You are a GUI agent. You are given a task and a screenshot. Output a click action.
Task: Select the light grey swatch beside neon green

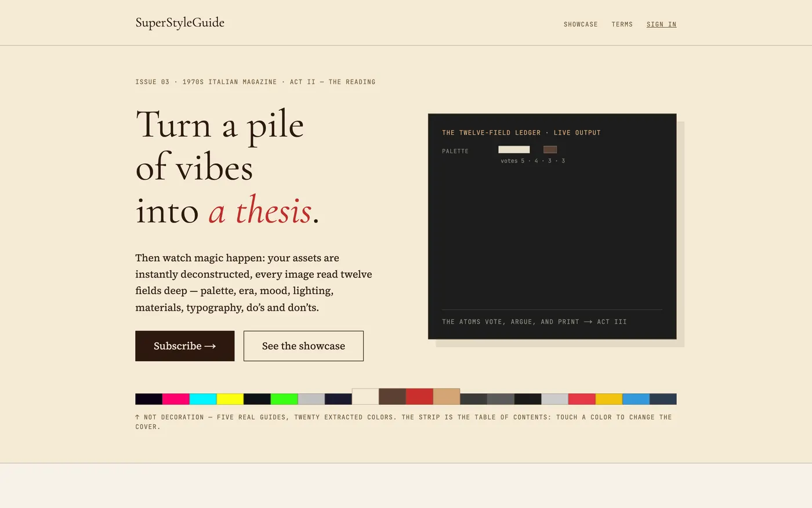(x=311, y=399)
